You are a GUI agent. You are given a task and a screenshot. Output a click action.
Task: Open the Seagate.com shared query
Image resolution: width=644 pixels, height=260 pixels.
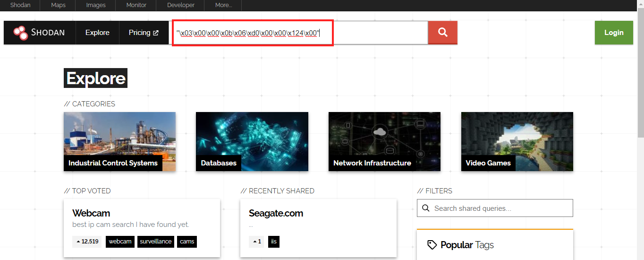[x=276, y=213]
